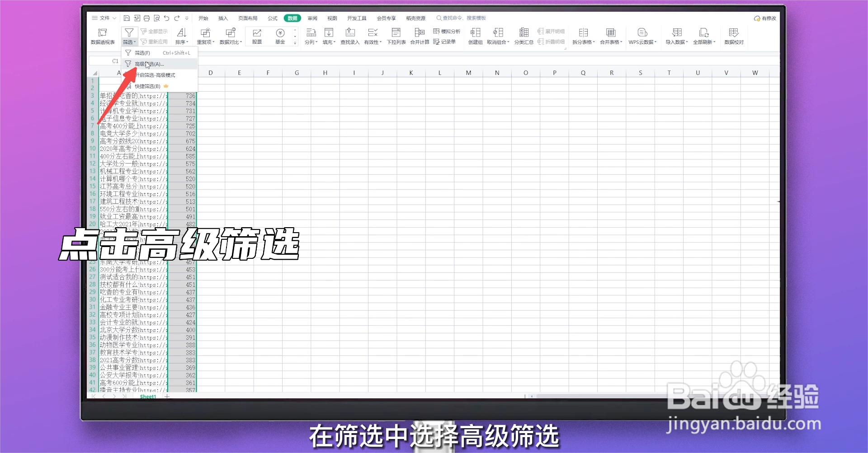Click the undo arrow icon
The width and height of the screenshot is (868, 453).
166,18
